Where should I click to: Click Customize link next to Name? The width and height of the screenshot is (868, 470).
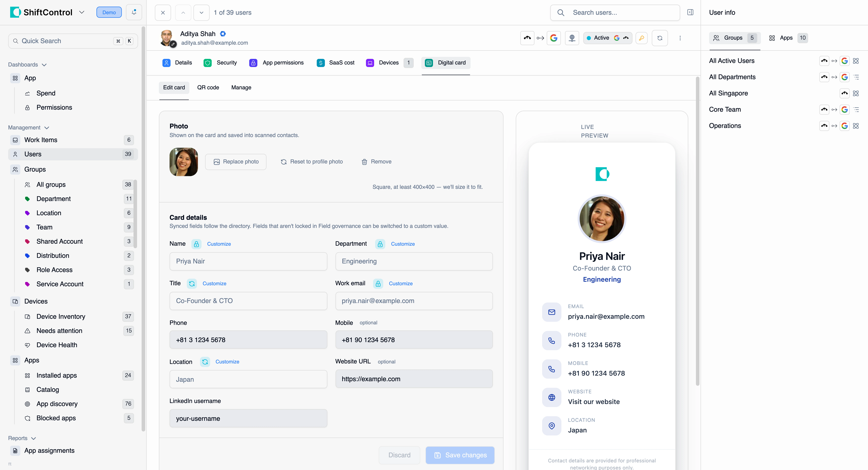(219, 244)
